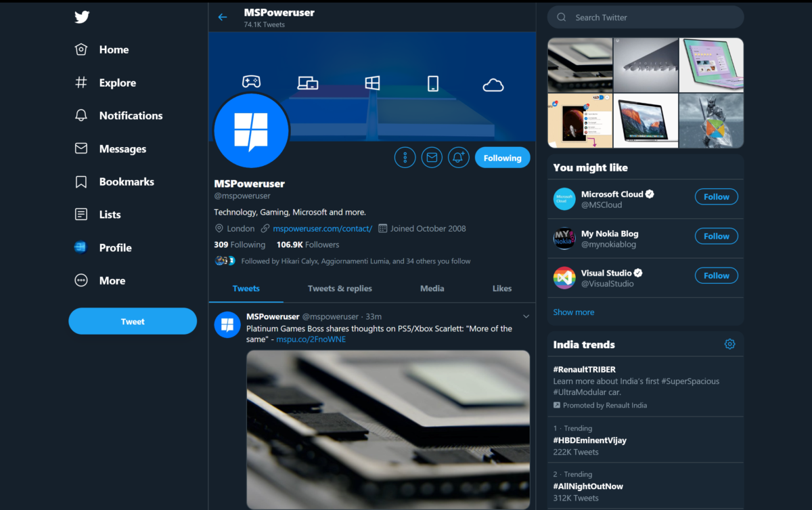This screenshot has width=812, height=510.
Task: Open the mspoweruser.com/contact/ link
Action: tap(322, 228)
